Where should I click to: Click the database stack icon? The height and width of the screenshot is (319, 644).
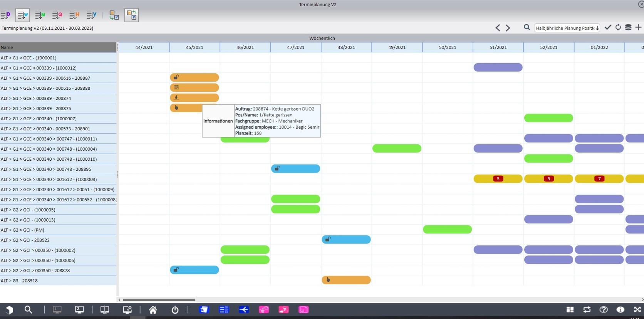628,27
